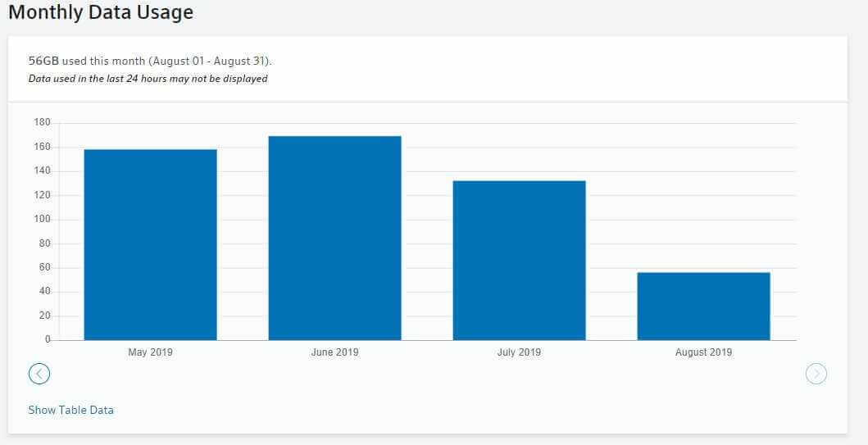Screen dimensions: 868x445
Task: Click the May 2019 axis label
Action: pos(150,352)
